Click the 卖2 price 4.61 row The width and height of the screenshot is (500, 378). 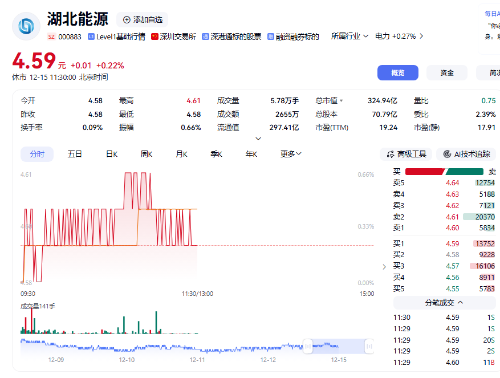click(444, 217)
